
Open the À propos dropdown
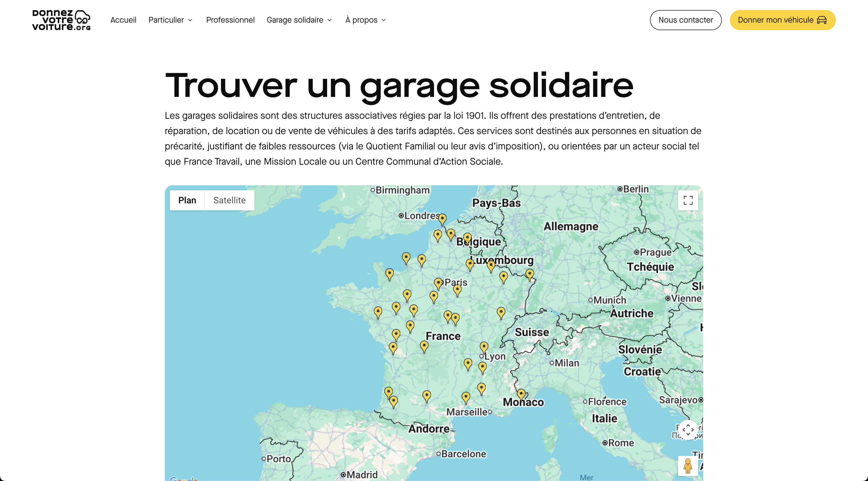[365, 20]
